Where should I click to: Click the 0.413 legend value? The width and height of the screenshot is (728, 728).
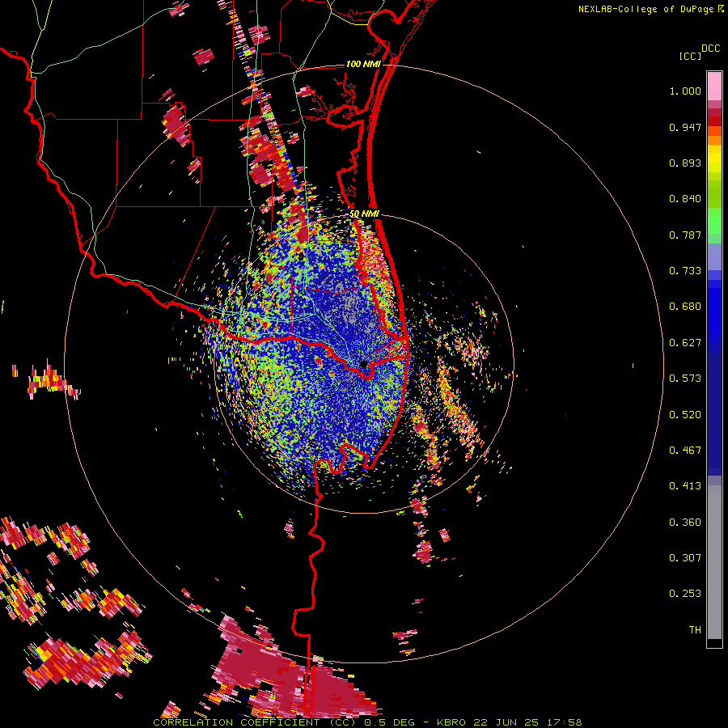pos(685,486)
